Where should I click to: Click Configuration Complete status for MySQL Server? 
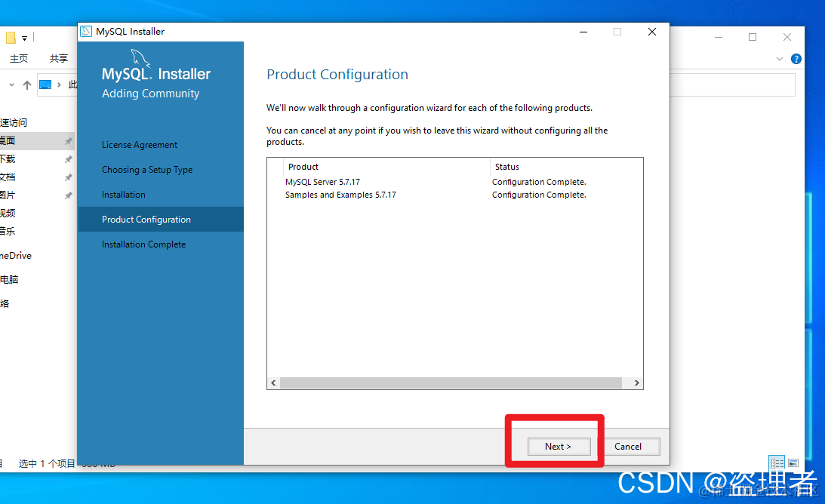(x=539, y=182)
